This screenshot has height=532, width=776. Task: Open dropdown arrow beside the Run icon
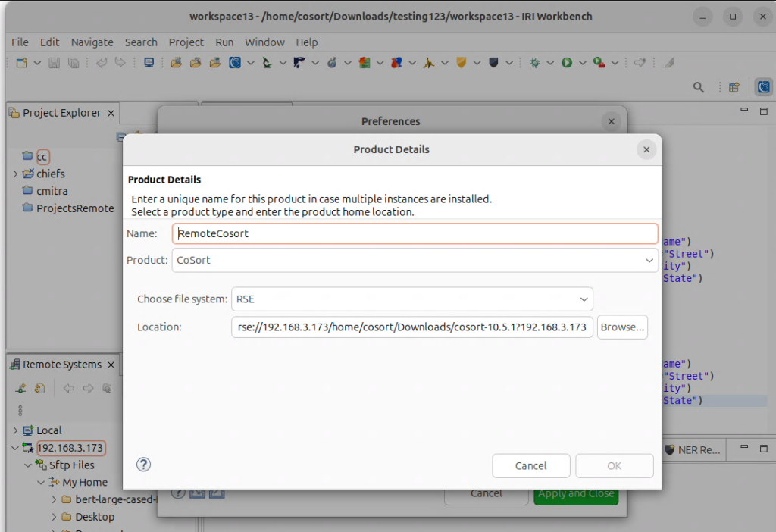[x=583, y=63]
